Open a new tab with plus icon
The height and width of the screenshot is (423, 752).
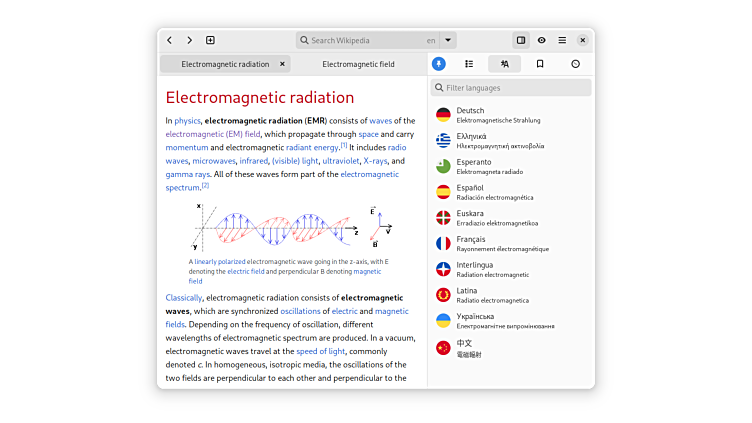tap(210, 40)
